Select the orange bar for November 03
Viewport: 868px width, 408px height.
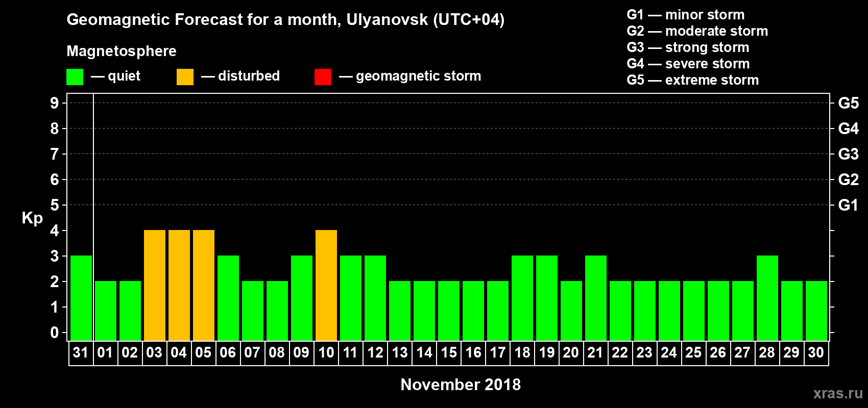coord(155,285)
